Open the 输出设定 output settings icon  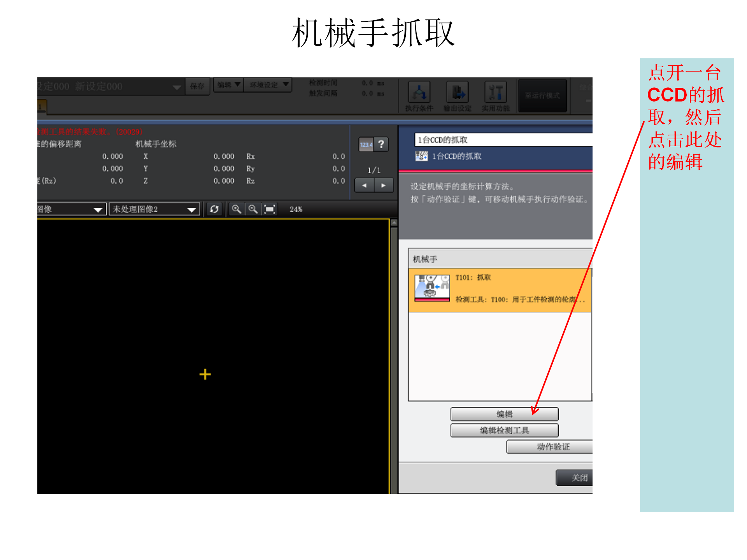457,96
